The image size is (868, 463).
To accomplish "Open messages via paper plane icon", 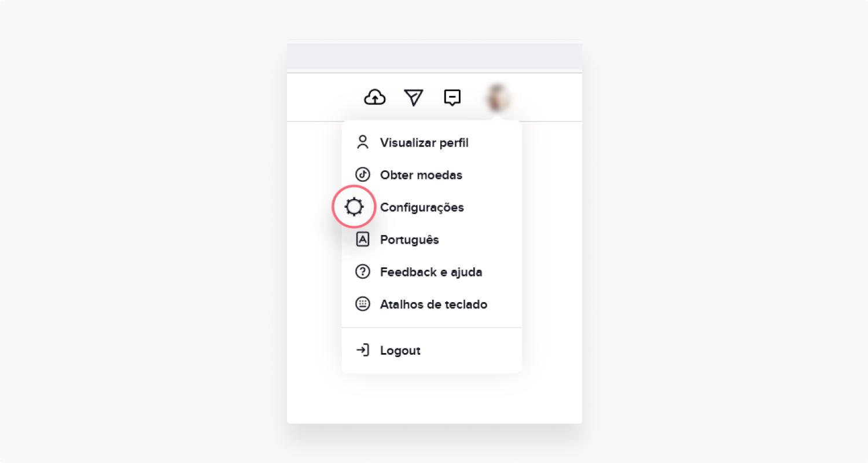I will click(x=413, y=98).
